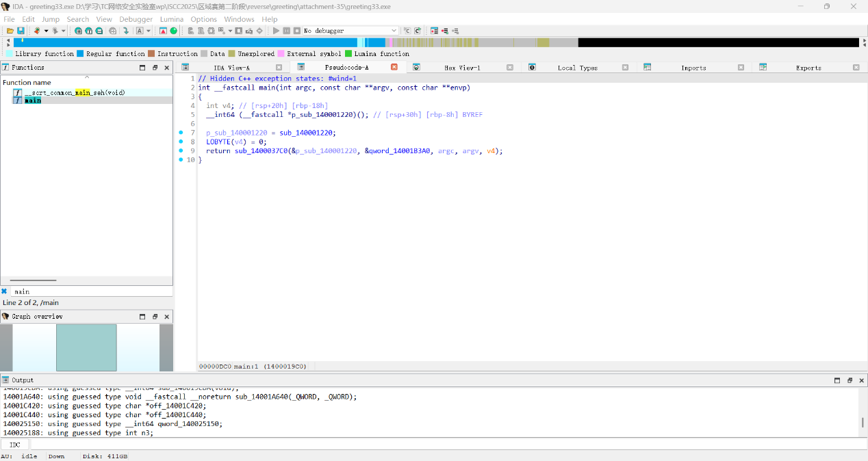Close the Graph overview panel
This screenshot has height=461, width=868.
[167, 317]
